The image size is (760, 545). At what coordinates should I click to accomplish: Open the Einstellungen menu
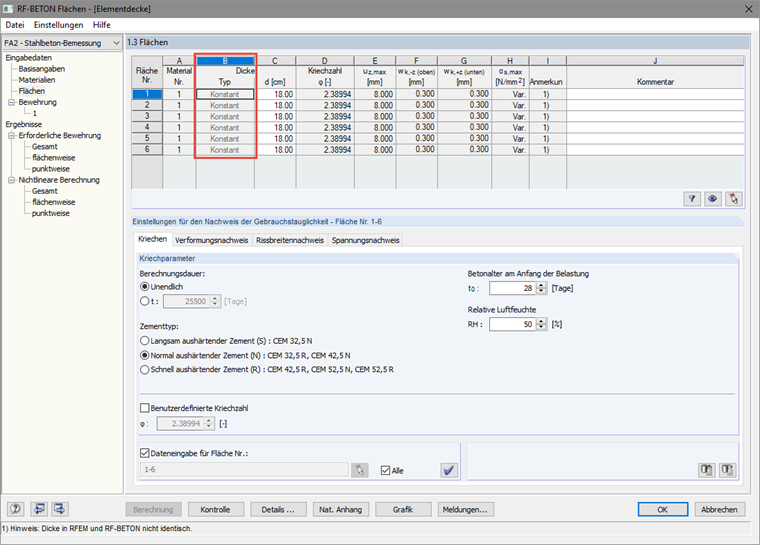(x=59, y=25)
